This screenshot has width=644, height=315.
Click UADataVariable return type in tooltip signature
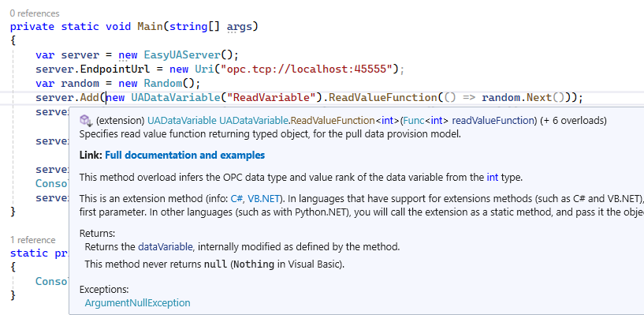coord(182,121)
